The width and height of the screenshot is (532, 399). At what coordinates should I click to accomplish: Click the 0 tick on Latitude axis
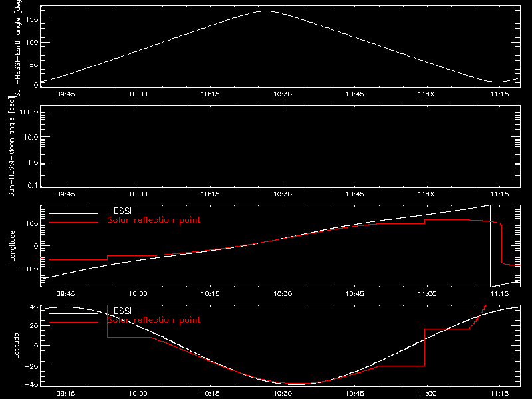36,346
